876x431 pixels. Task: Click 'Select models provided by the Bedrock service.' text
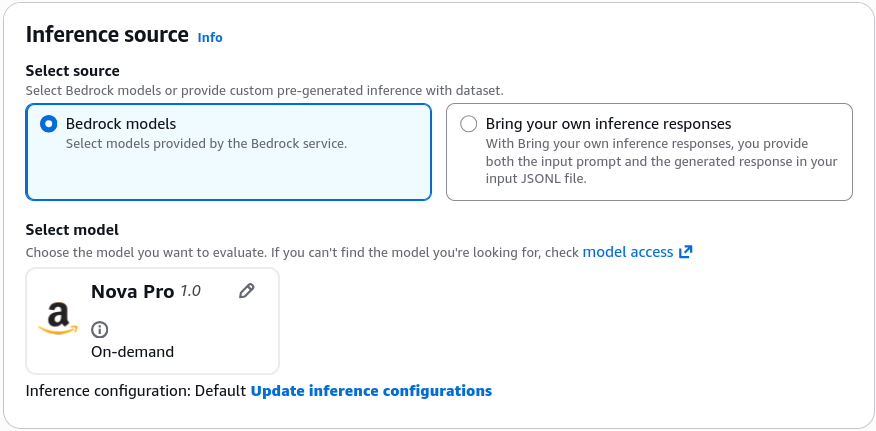pos(207,144)
